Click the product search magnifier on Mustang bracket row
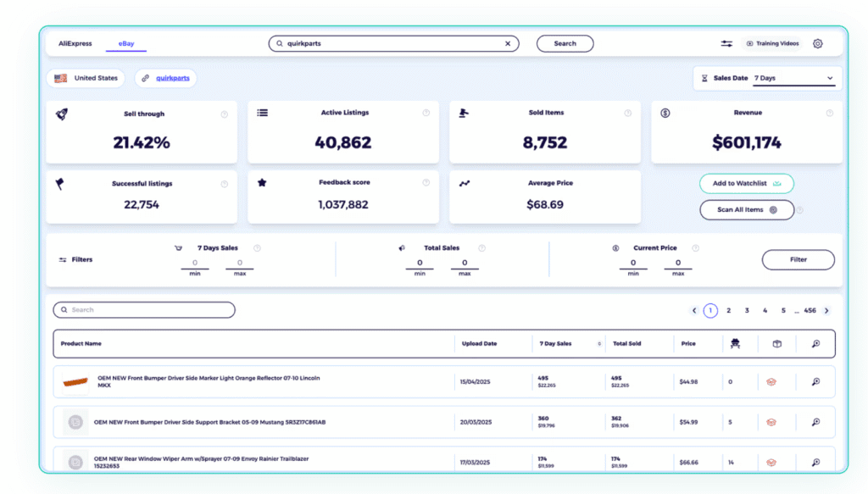 point(815,422)
